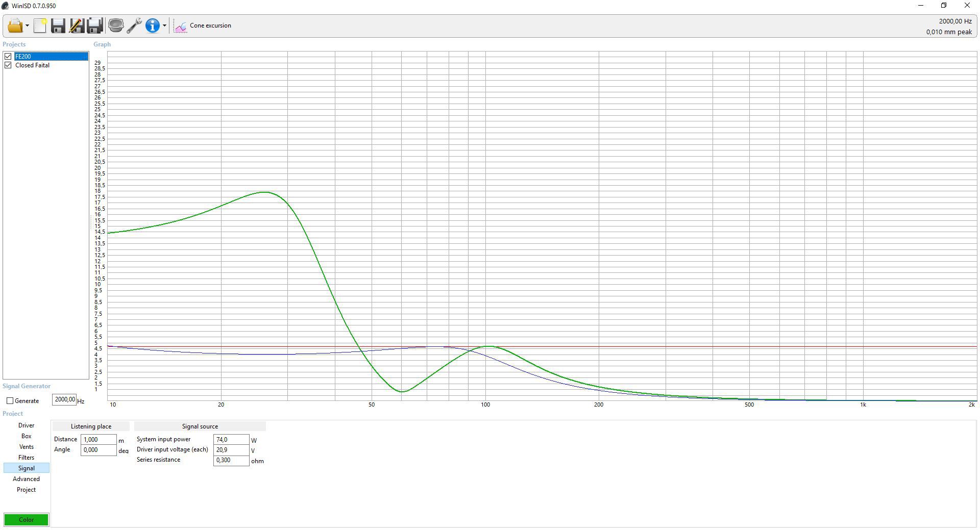The height and width of the screenshot is (530, 980).
Task: Toggle the Closed Faital project checkbox
Action: (x=8, y=65)
